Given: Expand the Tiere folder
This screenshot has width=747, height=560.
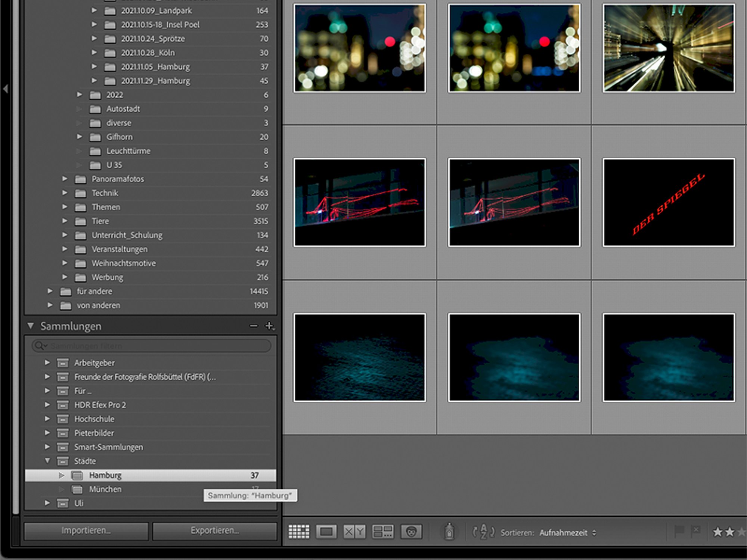Looking at the screenshot, I should coord(65,221).
